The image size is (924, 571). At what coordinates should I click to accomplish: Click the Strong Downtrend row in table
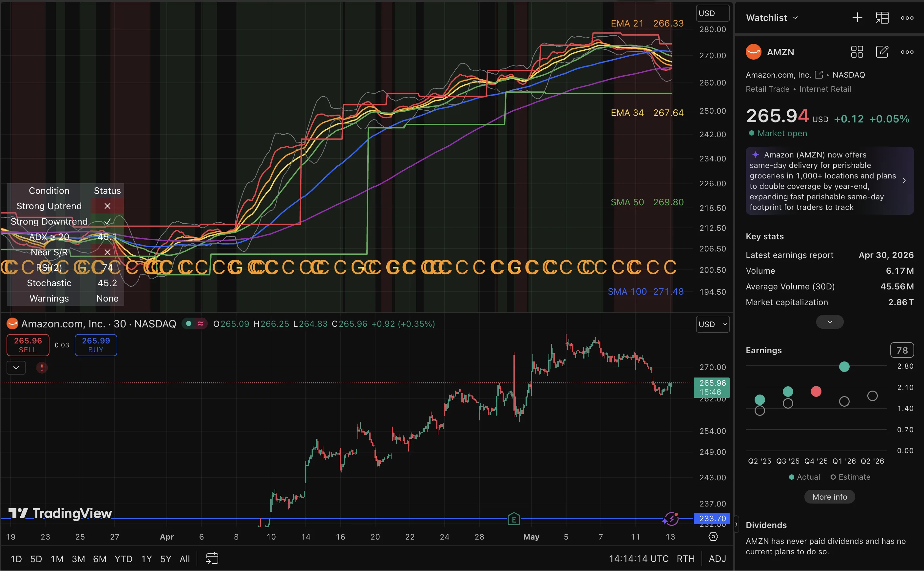click(x=66, y=221)
